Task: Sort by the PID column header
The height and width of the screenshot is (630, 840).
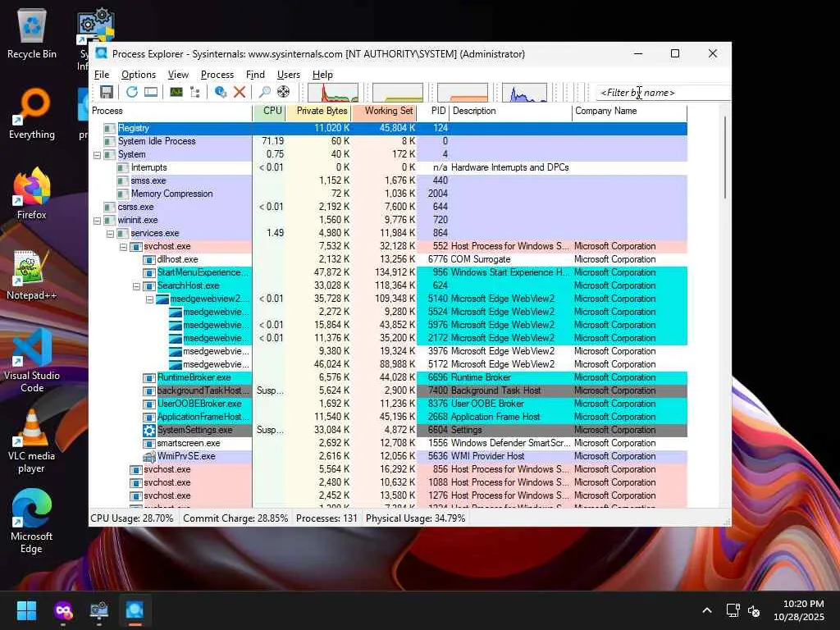Action: (x=433, y=111)
